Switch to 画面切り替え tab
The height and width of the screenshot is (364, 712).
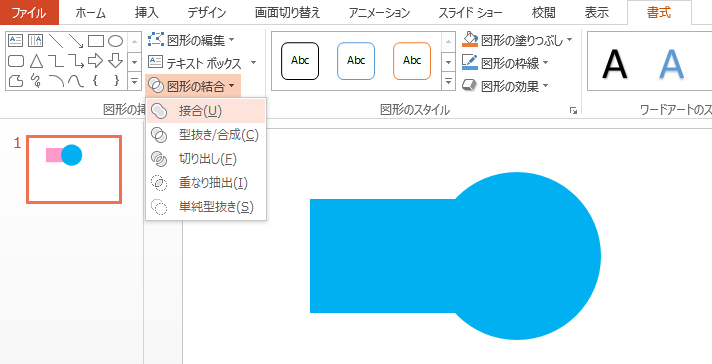(287, 13)
